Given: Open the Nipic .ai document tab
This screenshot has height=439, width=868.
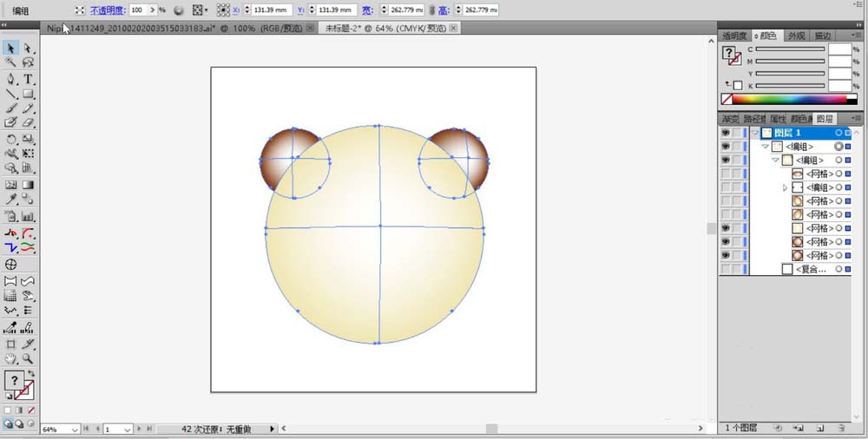Looking at the screenshot, I should tap(179, 28).
